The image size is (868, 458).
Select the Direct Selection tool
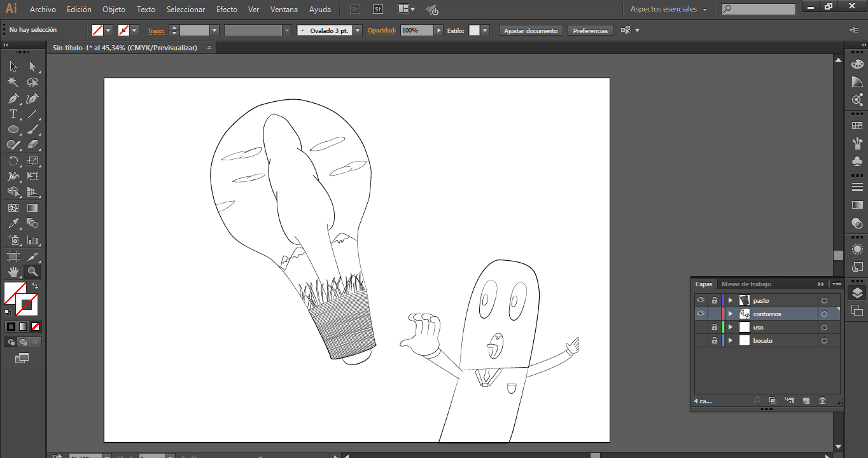click(32, 67)
